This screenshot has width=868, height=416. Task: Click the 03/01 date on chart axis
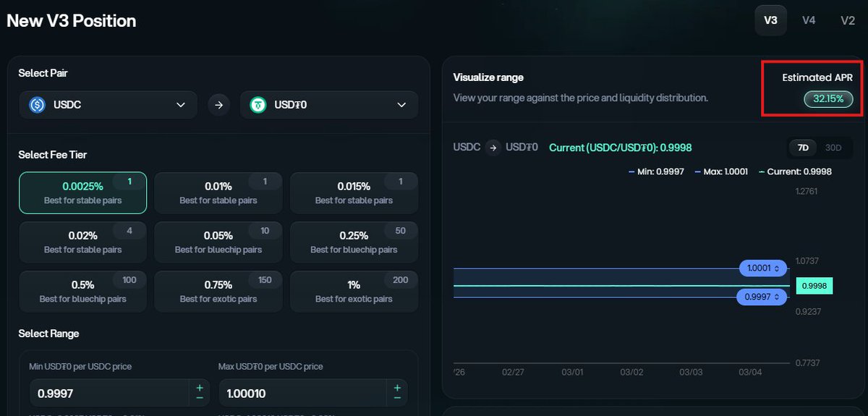[x=572, y=372]
